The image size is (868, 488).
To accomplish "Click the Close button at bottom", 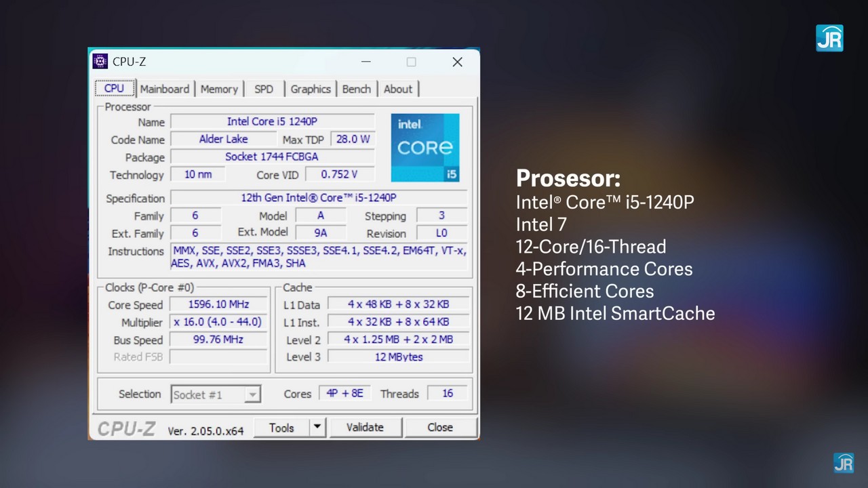I will click(x=440, y=428).
